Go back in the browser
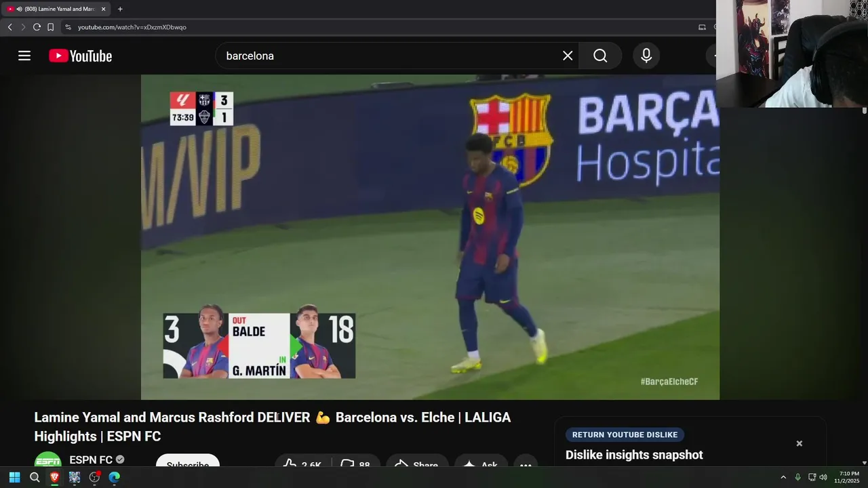The width and height of the screenshot is (868, 488). point(9,27)
